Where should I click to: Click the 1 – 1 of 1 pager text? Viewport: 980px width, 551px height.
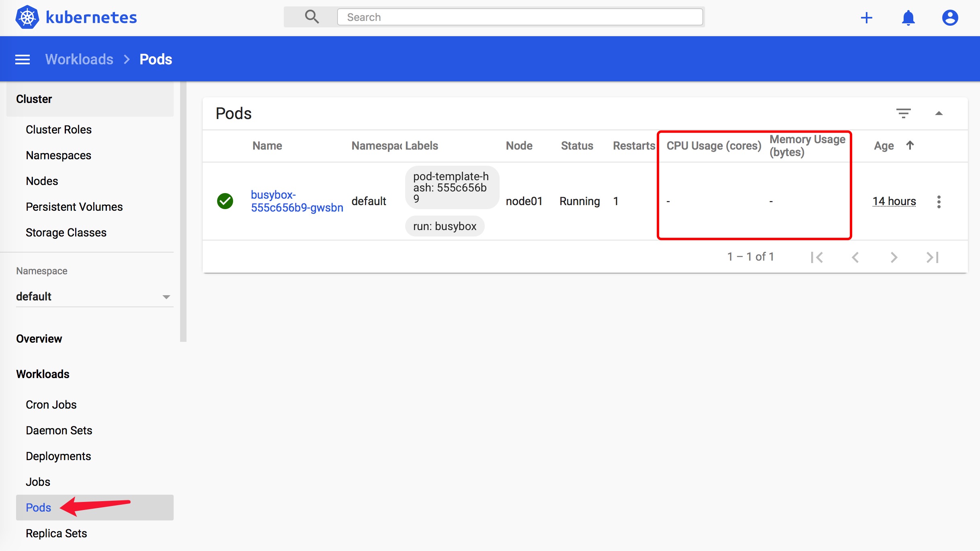pos(750,257)
